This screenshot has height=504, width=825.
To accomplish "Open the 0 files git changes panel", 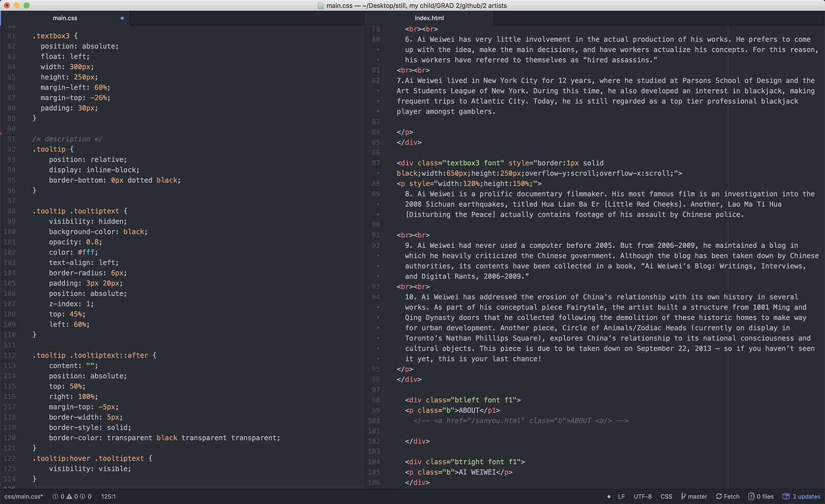I will point(761,497).
